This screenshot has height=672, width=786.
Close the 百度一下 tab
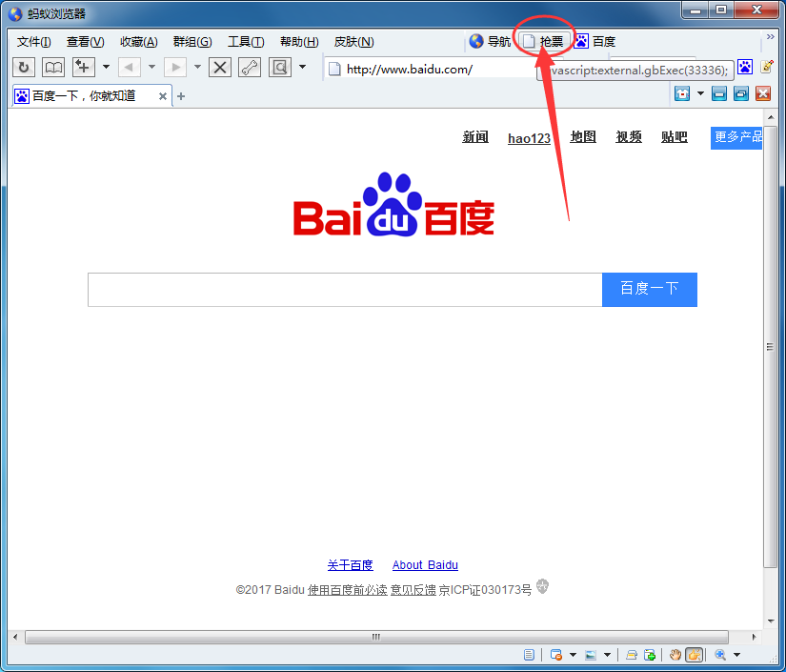(162, 96)
